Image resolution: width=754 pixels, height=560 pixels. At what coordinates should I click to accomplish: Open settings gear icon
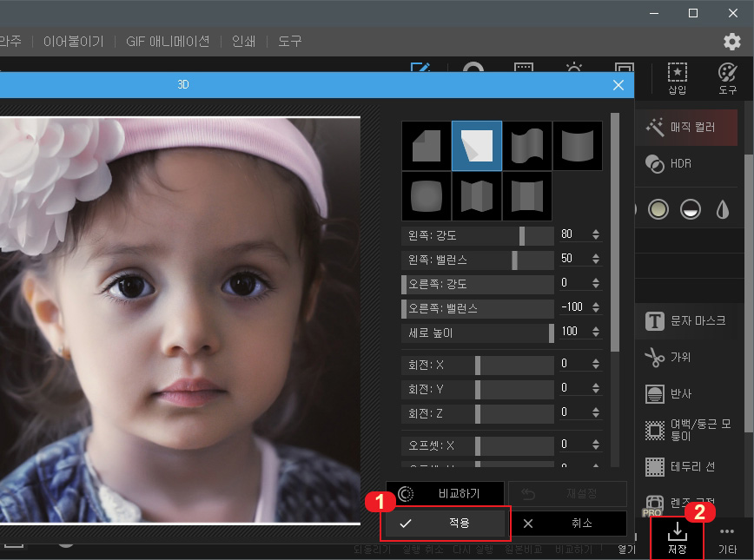pyautogui.click(x=732, y=42)
